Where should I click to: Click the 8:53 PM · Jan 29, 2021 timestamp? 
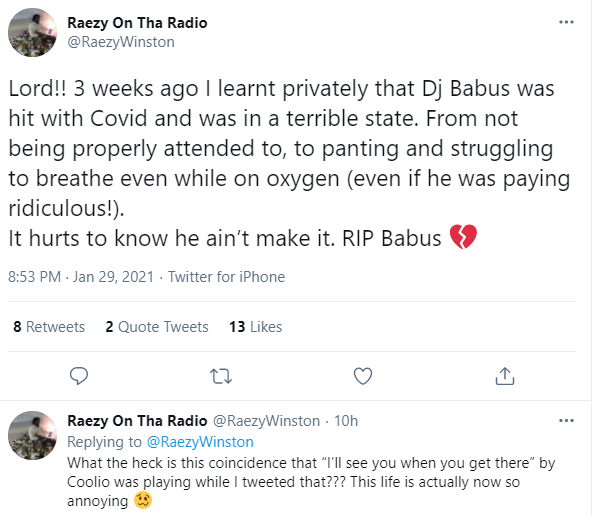point(82,277)
